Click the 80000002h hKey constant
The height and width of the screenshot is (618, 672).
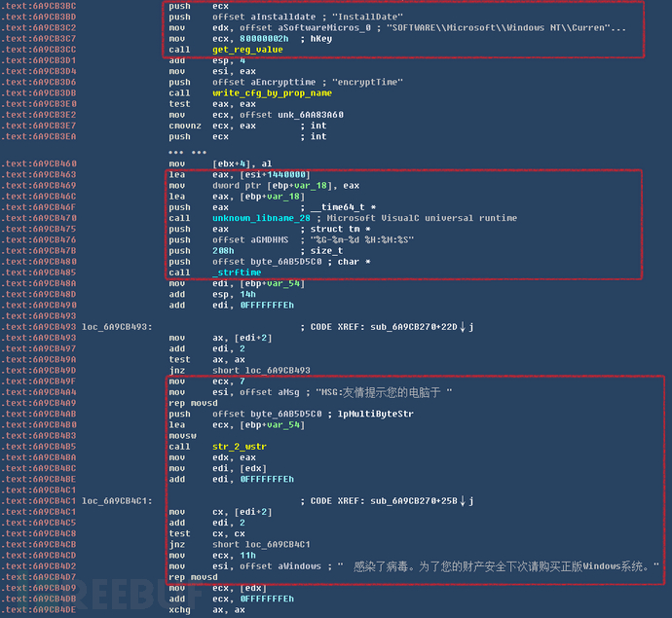coord(264,39)
